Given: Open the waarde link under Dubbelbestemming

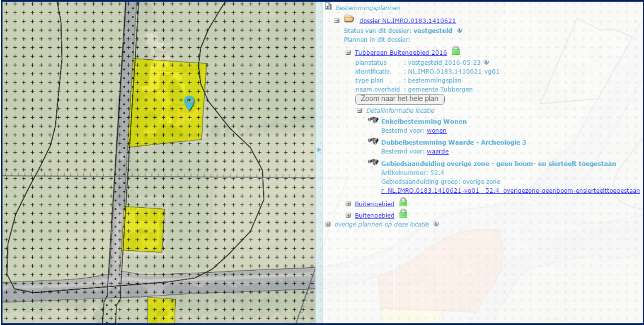Looking at the screenshot, I should point(438,151).
